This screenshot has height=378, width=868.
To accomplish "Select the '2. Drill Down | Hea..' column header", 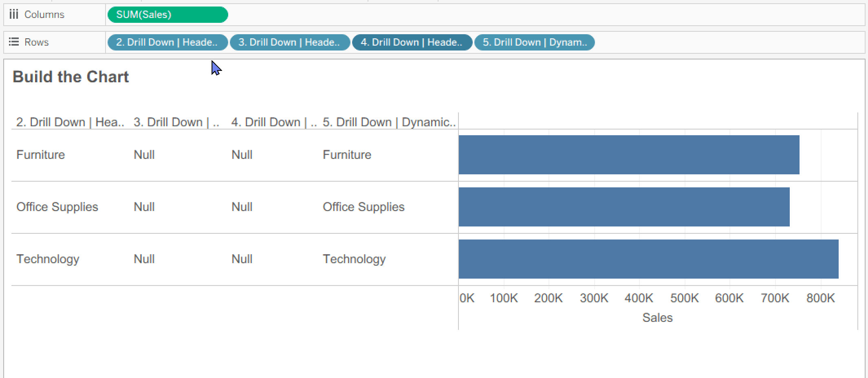I will pos(70,122).
